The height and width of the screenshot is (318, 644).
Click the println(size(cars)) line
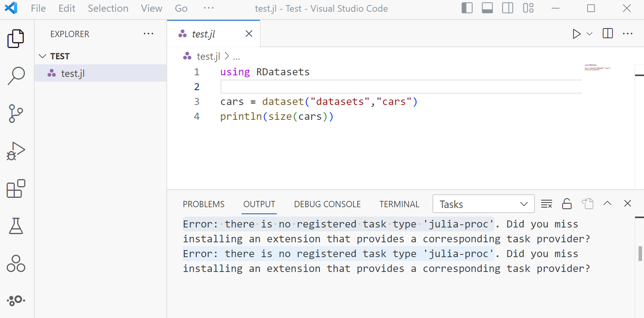pos(277,116)
